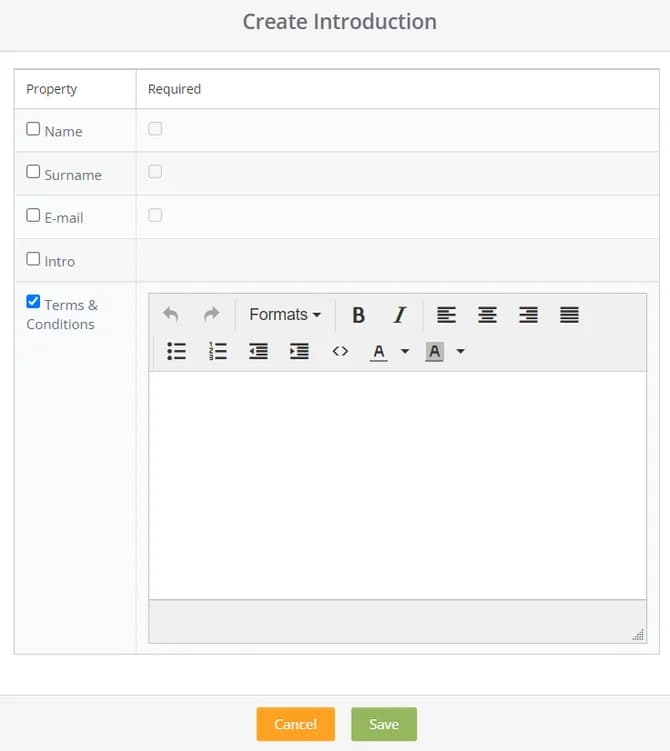The height and width of the screenshot is (751, 670).
Task: Insert a numbered list
Action: coord(217,351)
